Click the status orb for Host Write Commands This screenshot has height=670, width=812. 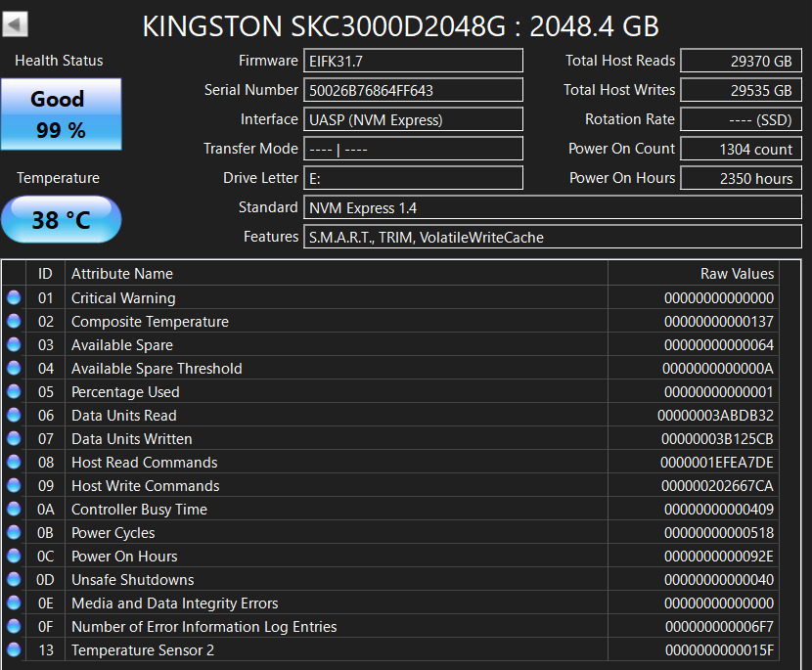14,486
